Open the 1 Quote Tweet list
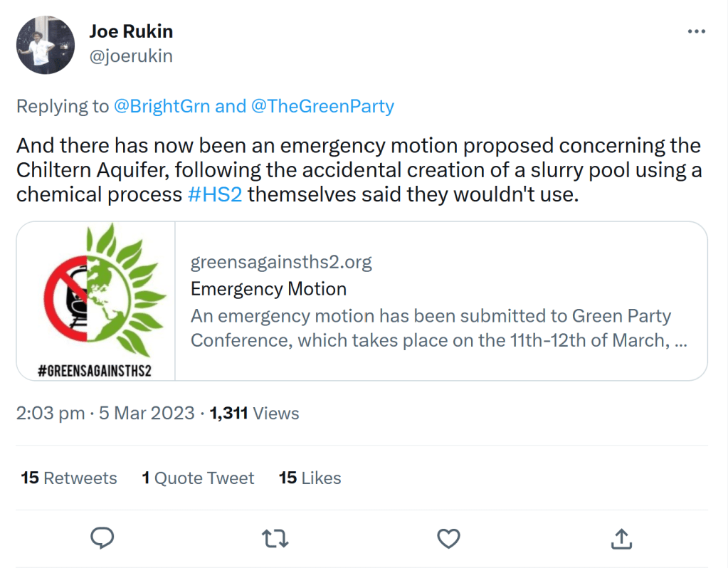Image resolution: width=728 pixels, height=568 pixels. tap(198, 478)
